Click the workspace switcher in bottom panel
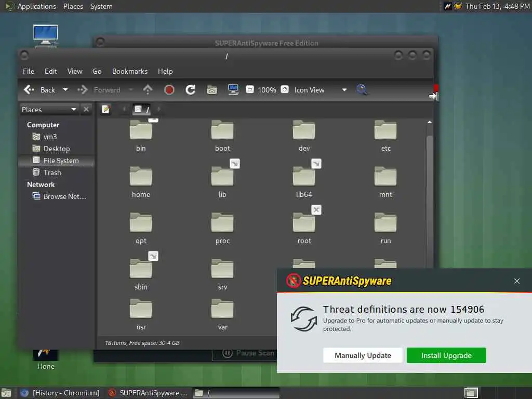 pos(471,393)
